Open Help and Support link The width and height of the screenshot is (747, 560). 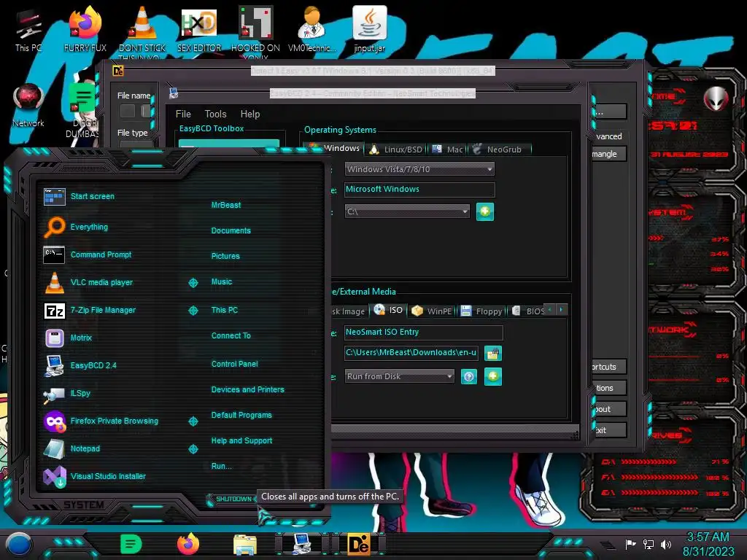coord(241,440)
